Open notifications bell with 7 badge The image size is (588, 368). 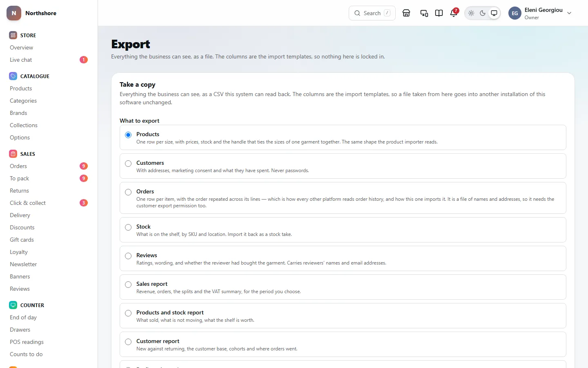[454, 13]
